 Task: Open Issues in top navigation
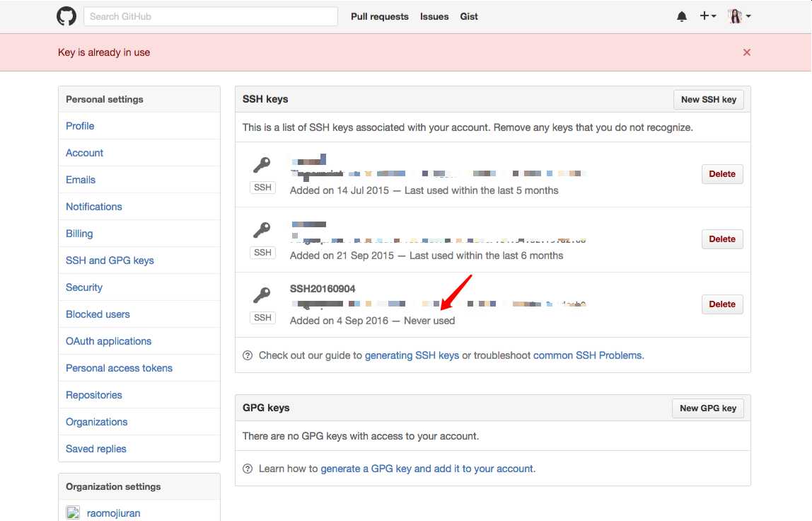(434, 16)
